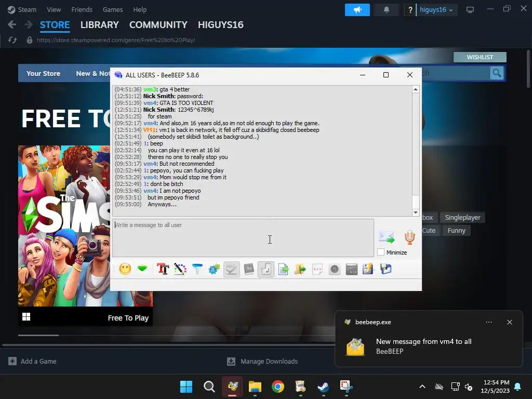The height and width of the screenshot is (399, 532).
Task: Switch to the COMMUNITY tab
Action: [x=158, y=25]
